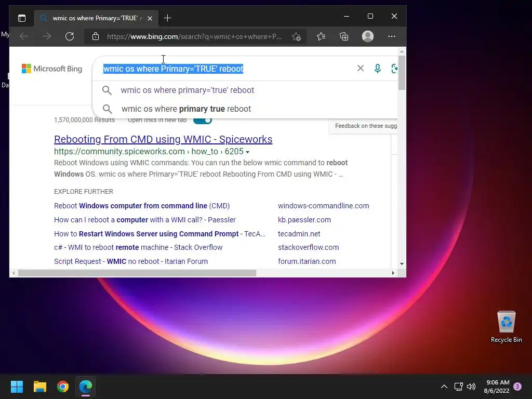Screen dimensions: 532x399
Task: Show hidden system tray icons
Action: pos(444,387)
